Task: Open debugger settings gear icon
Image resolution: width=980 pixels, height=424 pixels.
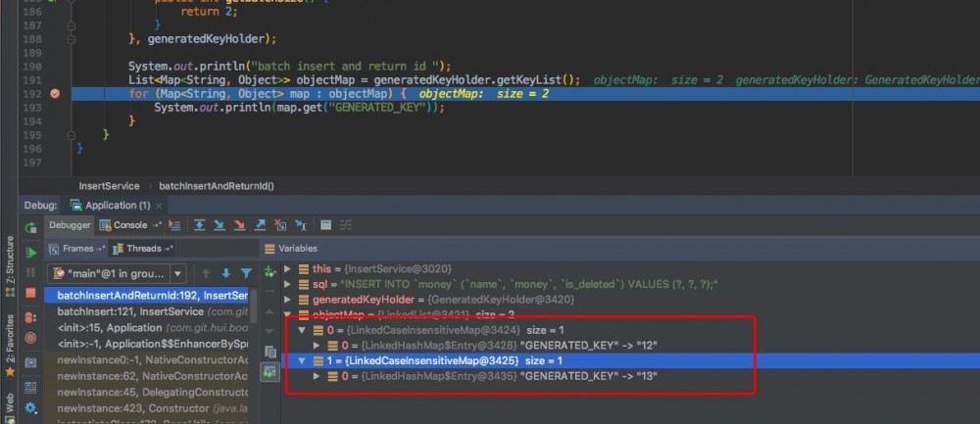Action: click(30, 408)
